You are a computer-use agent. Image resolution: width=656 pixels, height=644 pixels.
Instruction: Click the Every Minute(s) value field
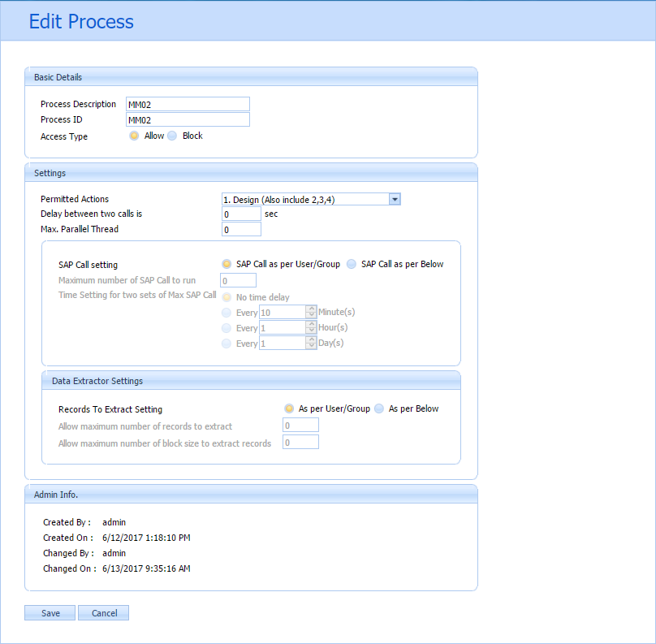click(x=283, y=313)
